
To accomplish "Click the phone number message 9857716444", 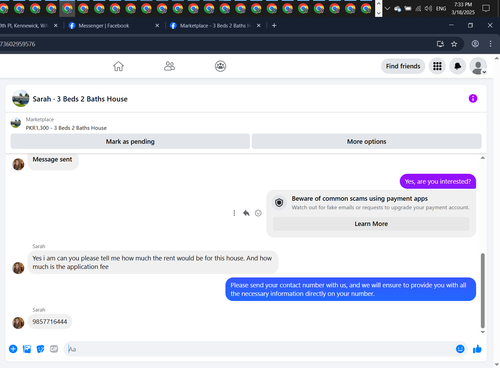I will tap(50, 322).
